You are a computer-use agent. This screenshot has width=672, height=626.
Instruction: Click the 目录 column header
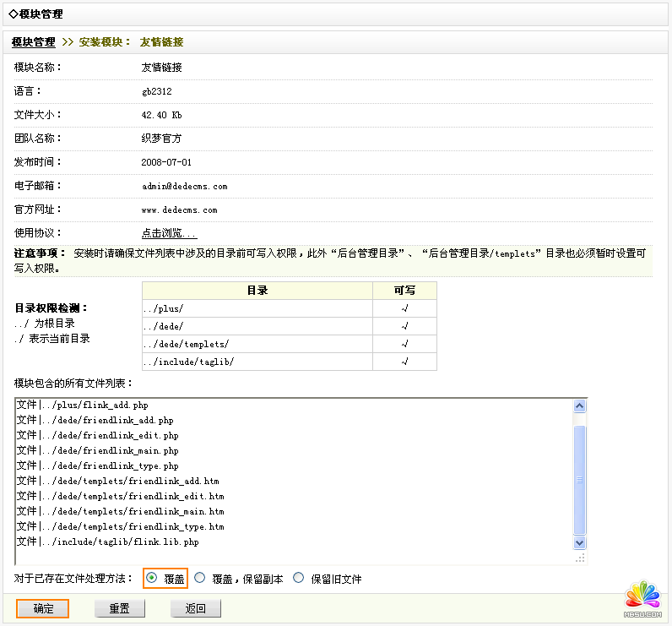(257, 291)
